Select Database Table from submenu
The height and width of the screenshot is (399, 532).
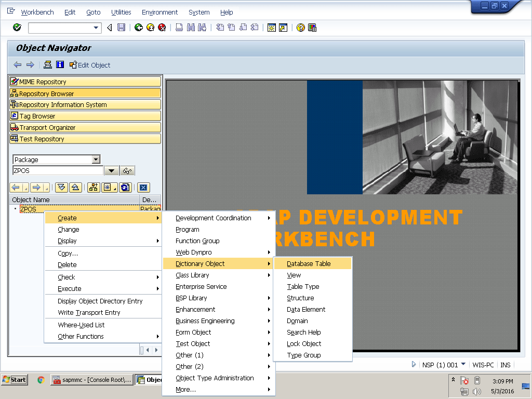click(x=312, y=263)
